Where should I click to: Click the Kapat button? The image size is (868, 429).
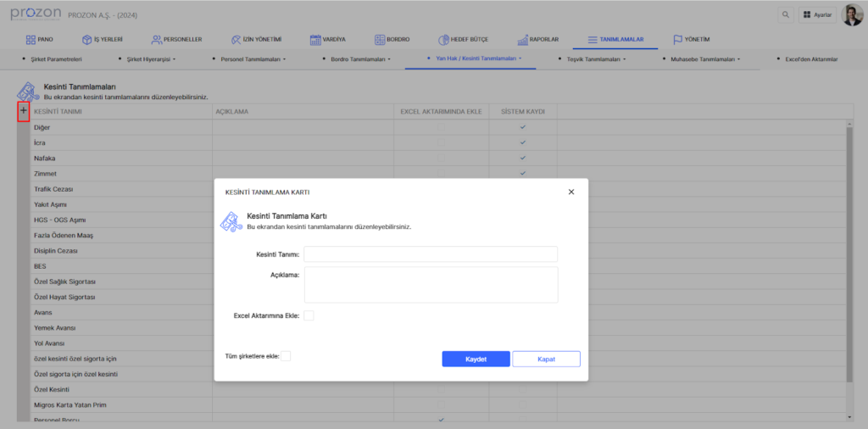546,359
